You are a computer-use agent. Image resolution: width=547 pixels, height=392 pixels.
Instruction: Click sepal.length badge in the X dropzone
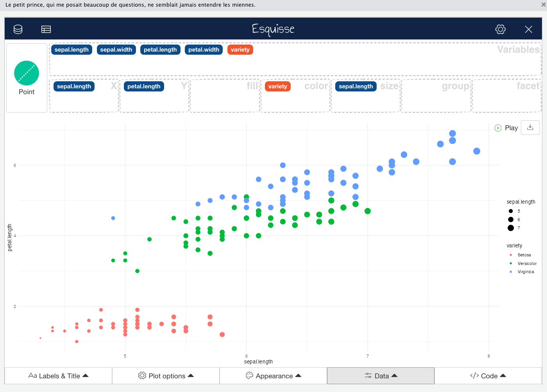pos(74,86)
